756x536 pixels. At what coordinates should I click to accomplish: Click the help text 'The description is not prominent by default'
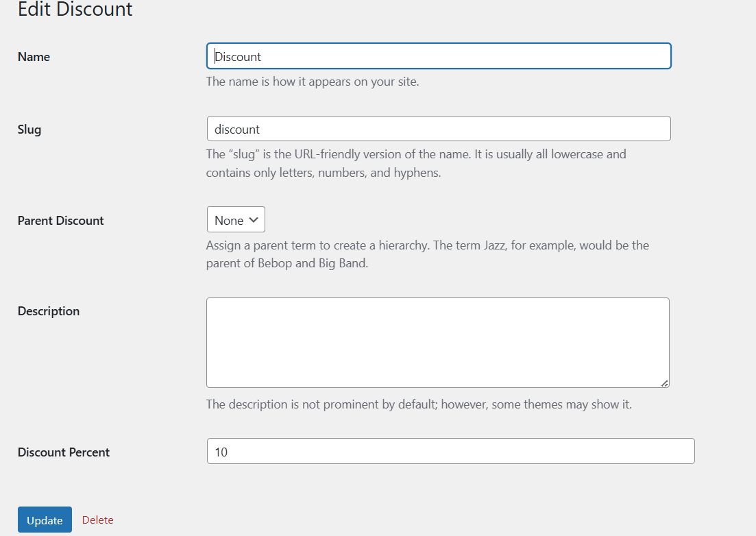click(x=419, y=404)
